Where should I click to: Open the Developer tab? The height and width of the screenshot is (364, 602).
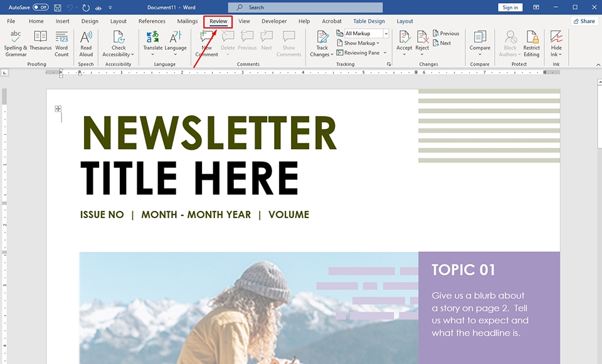pos(274,21)
